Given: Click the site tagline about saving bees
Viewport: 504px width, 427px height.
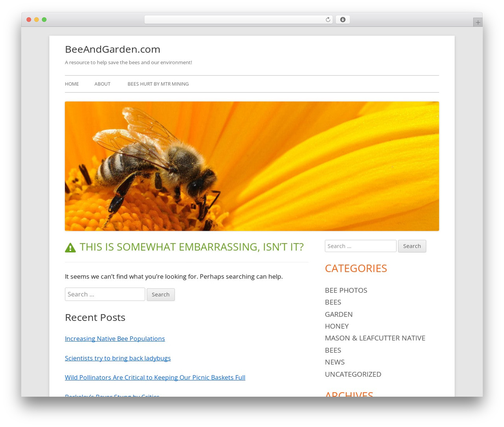Looking at the screenshot, I should pos(128,62).
